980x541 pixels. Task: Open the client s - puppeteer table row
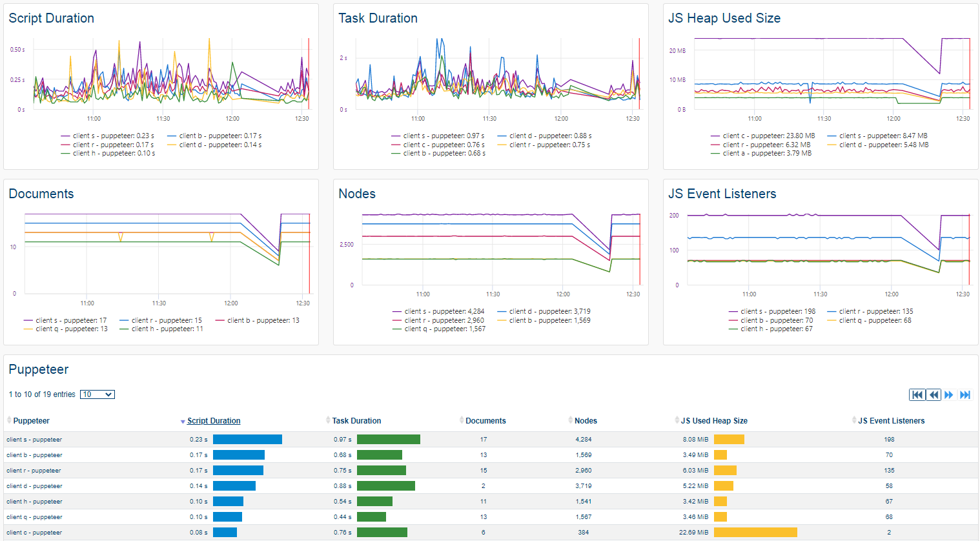click(34, 440)
